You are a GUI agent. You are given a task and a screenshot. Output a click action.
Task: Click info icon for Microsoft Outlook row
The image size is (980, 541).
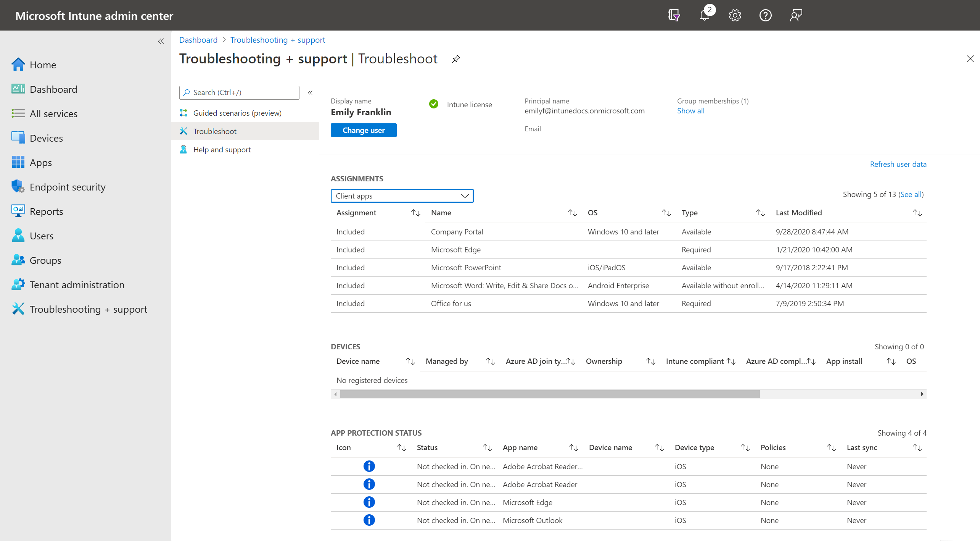[369, 520]
